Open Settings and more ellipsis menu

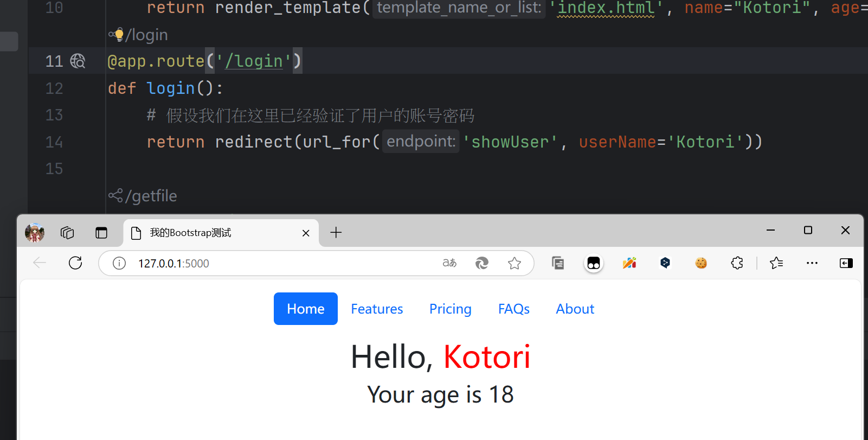(812, 263)
